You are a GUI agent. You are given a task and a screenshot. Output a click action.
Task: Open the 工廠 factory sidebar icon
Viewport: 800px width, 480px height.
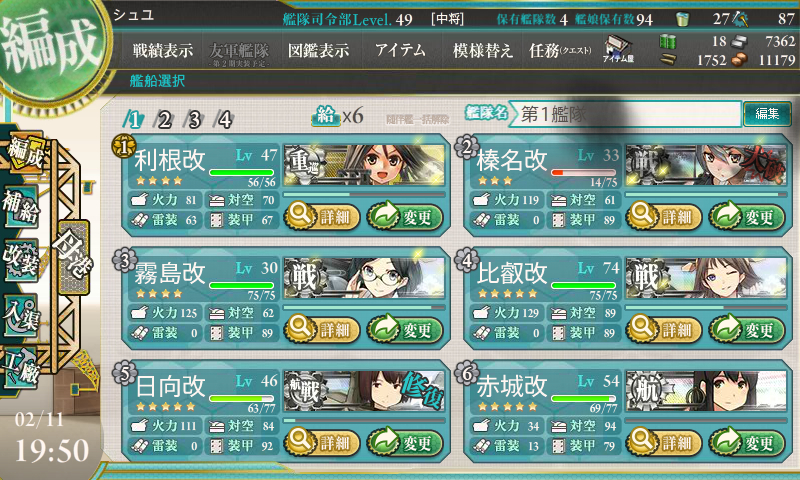21,368
